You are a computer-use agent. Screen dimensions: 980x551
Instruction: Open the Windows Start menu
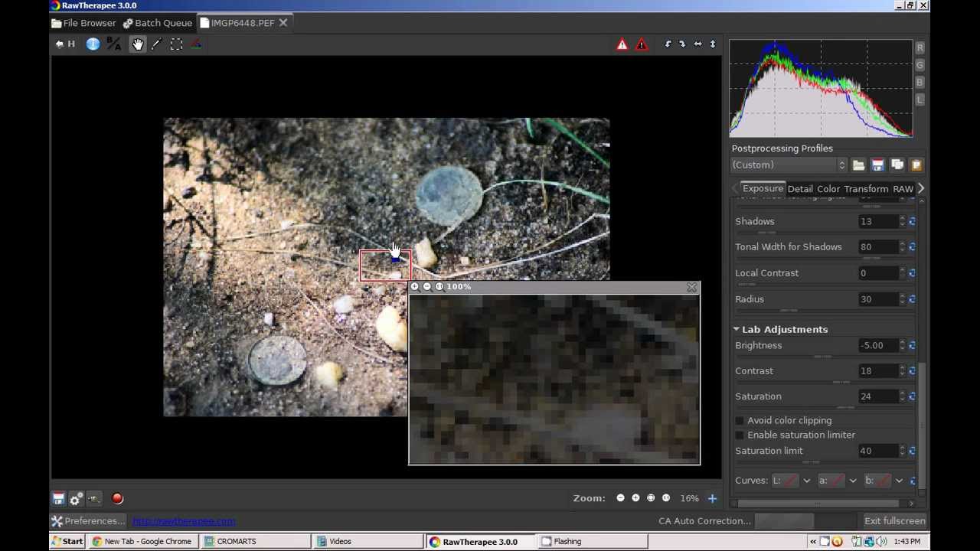coord(67,542)
